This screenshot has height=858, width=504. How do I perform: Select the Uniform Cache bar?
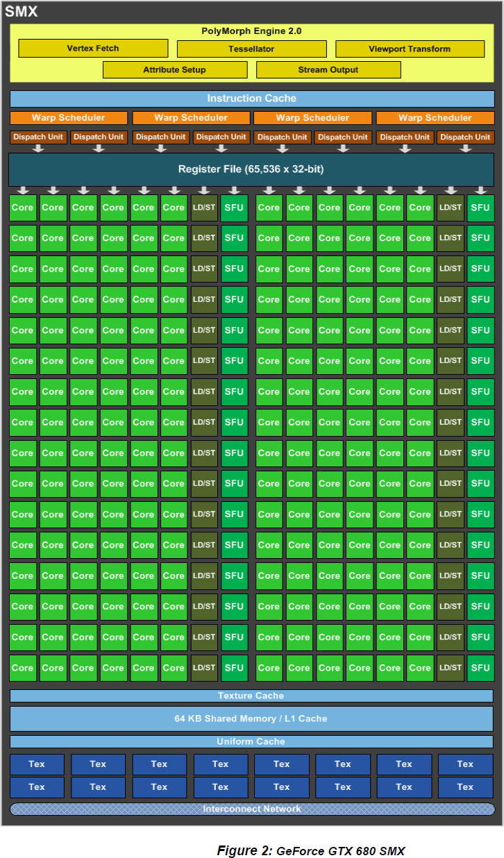tap(251, 741)
